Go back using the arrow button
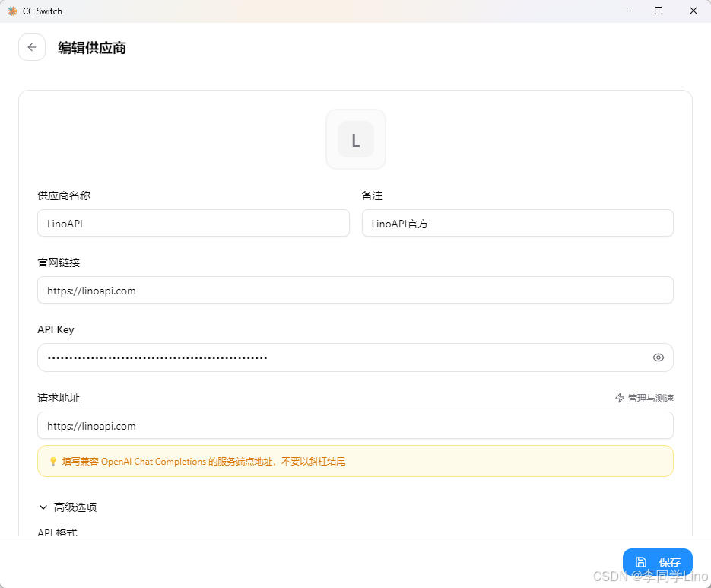This screenshot has height=588, width=711. pyautogui.click(x=32, y=47)
